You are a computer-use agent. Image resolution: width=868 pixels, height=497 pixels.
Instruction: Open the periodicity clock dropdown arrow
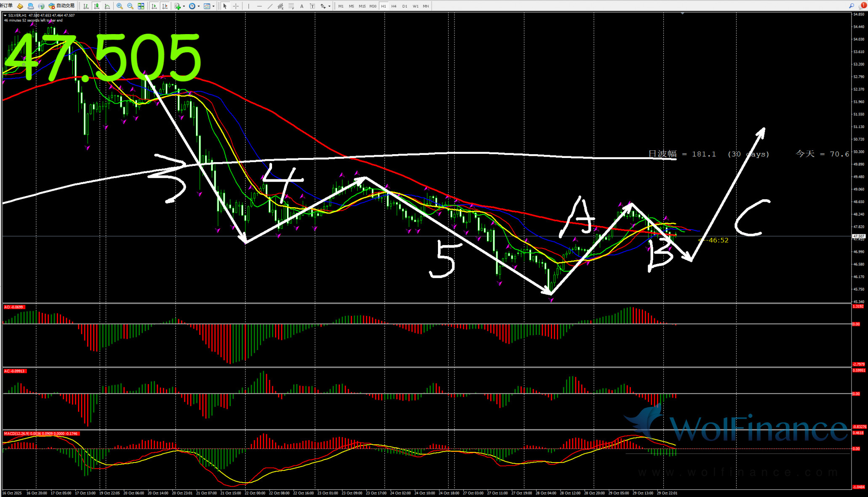[x=199, y=6]
